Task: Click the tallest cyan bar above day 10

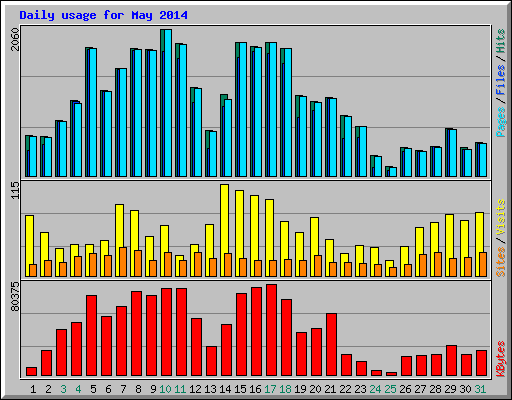Action: tap(168, 103)
